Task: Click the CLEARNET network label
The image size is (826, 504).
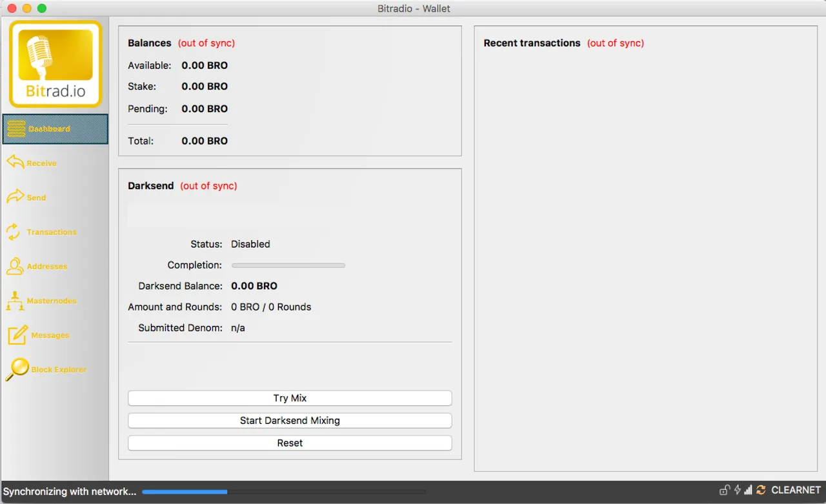Action: (796, 490)
